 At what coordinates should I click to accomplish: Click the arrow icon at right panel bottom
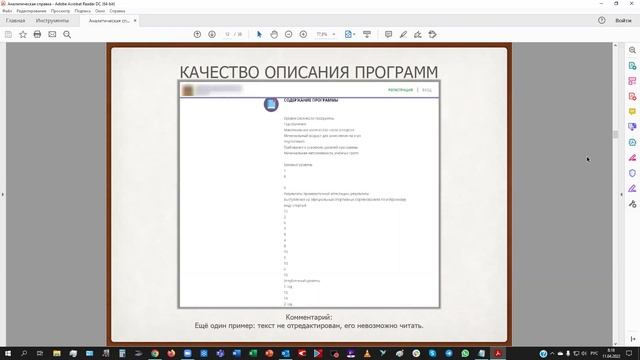(633, 339)
